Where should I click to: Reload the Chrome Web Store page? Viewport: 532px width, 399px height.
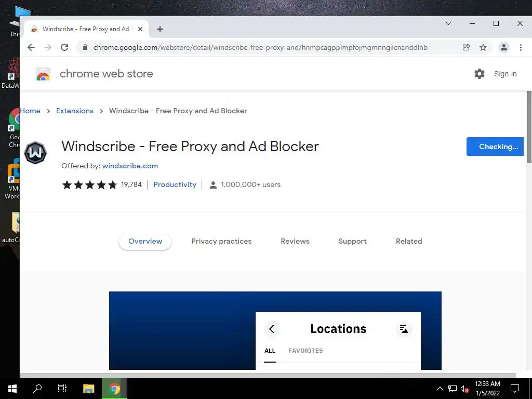tap(64, 47)
